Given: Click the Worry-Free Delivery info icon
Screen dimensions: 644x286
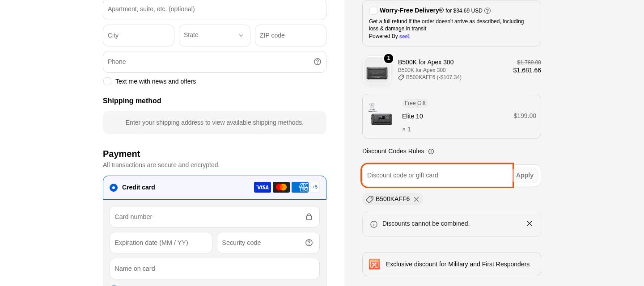Looking at the screenshot, I should click(487, 11).
